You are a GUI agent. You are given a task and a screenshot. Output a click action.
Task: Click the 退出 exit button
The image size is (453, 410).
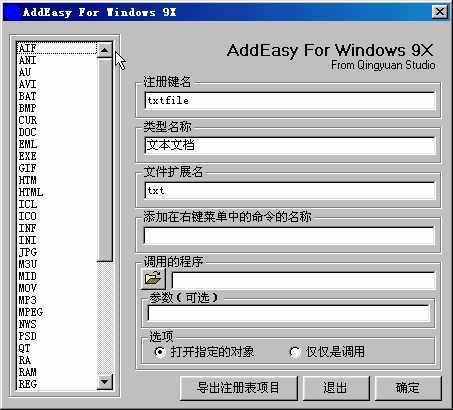point(336,388)
